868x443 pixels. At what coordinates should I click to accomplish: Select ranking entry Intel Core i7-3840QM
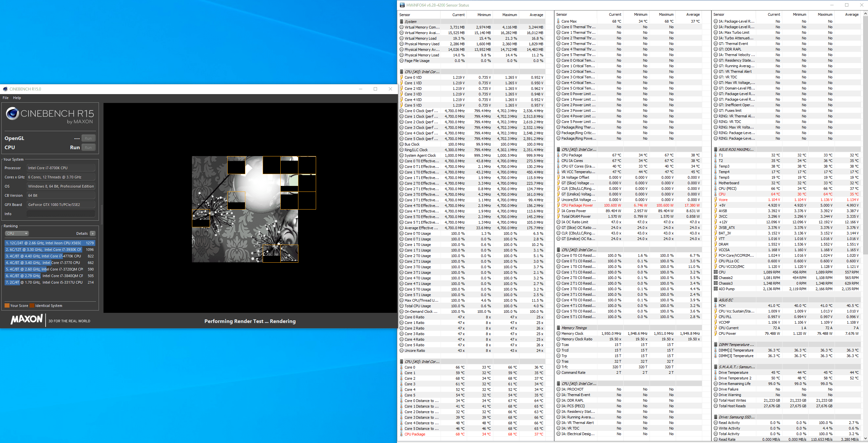(50, 276)
